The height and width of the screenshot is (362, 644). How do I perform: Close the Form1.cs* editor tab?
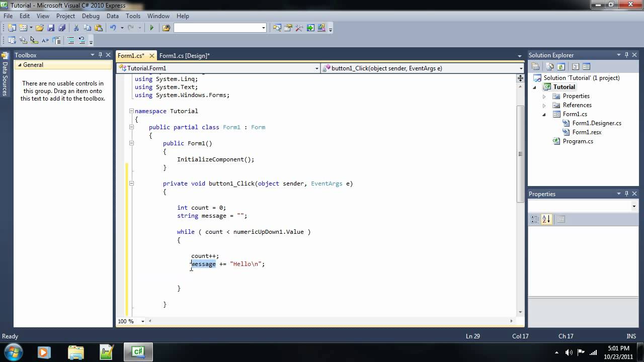(151, 56)
